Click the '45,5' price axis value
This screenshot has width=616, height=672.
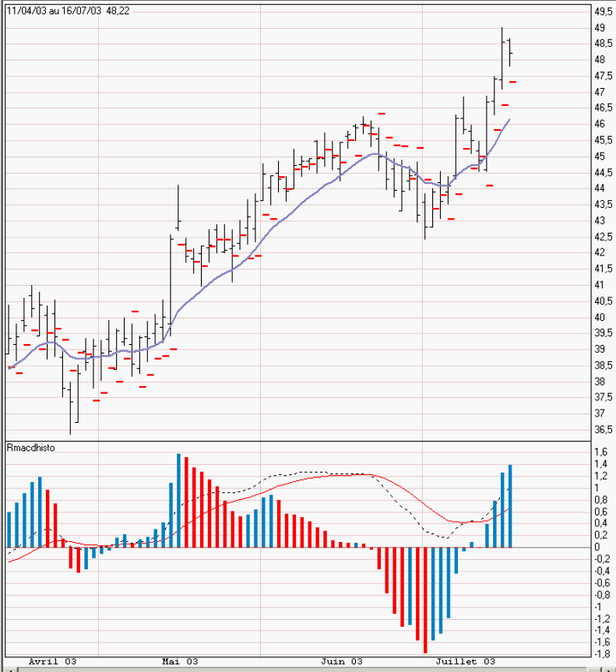click(603, 140)
